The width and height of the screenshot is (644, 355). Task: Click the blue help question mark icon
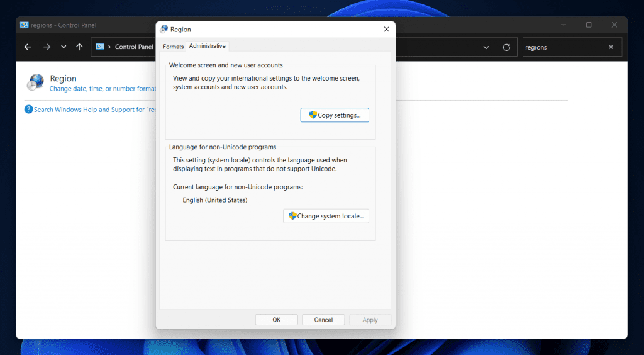(28, 110)
